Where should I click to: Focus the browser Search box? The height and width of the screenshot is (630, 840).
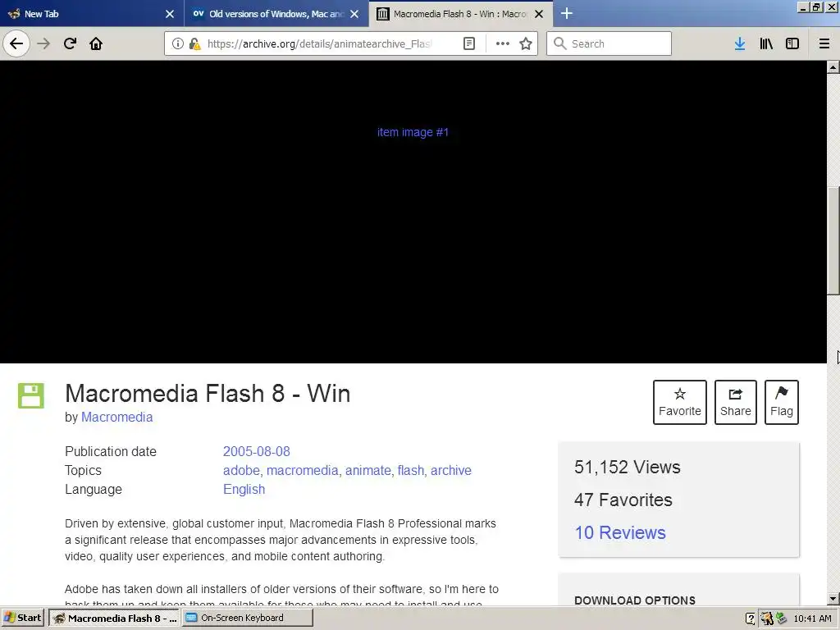(x=609, y=43)
